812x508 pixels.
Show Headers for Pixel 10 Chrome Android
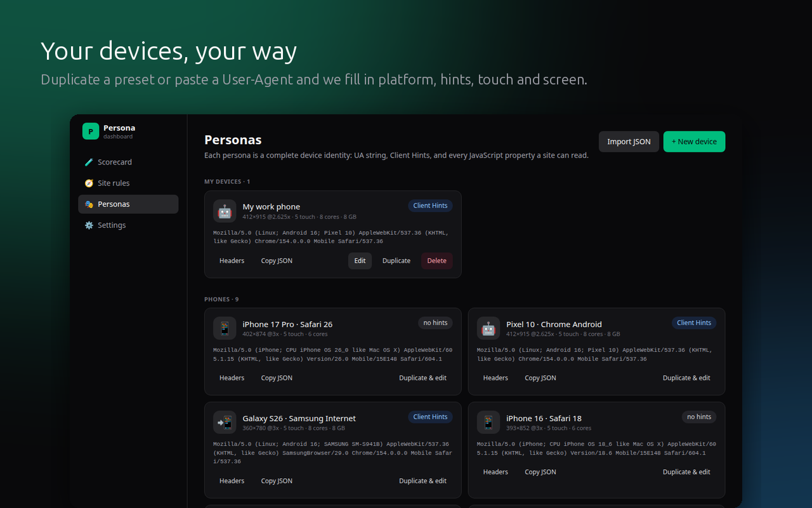coord(495,378)
